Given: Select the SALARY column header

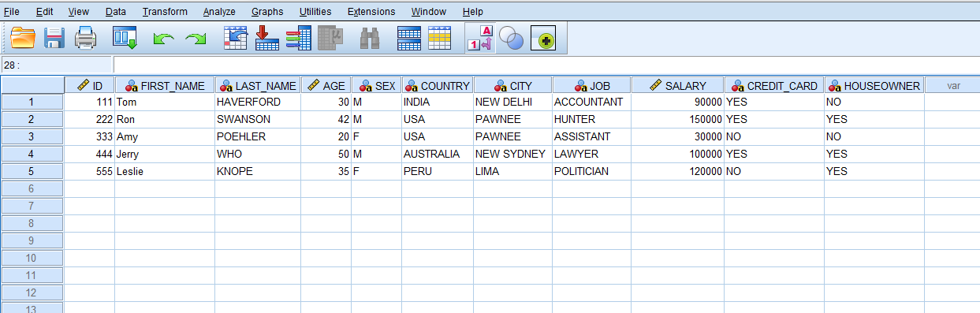Looking at the screenshot, I should (x=677, y=85).
